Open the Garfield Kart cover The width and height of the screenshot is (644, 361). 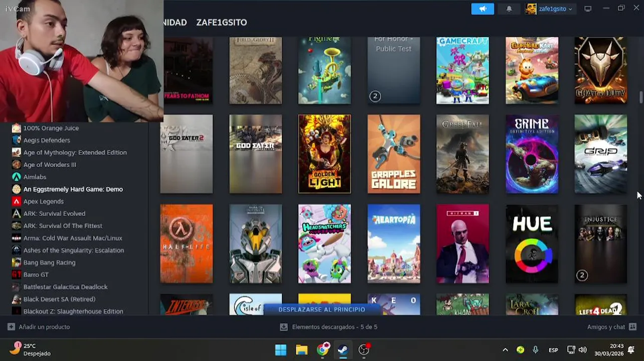pos(532,71)
